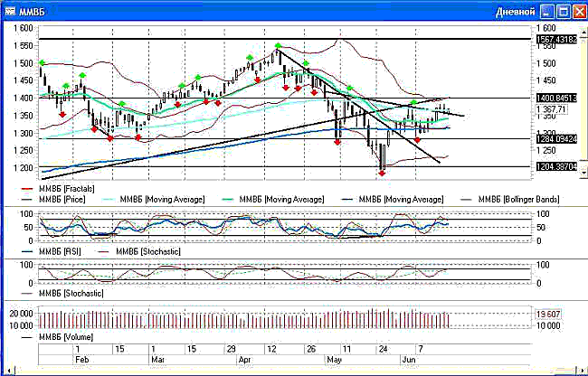The image size is (588, 376).
Task: Select the ММВБ [Price] legend entry
Action: tap(53, 200)
